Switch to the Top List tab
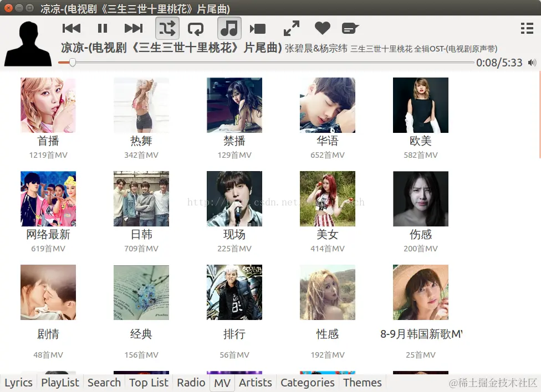This screenshot has width=541, height=392. pyautogui.click(x=149, y=383)
